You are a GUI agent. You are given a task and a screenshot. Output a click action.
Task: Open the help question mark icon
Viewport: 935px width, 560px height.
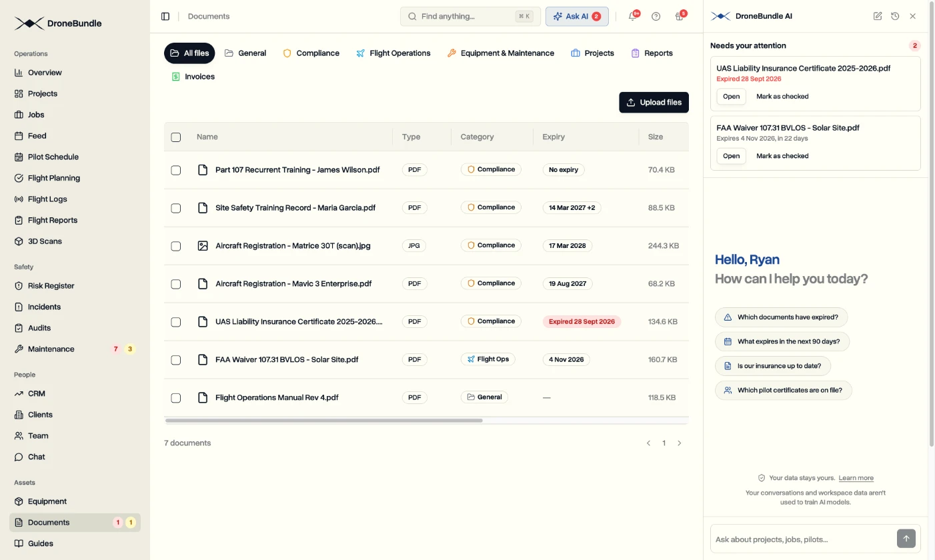click(x=656, y=17)
